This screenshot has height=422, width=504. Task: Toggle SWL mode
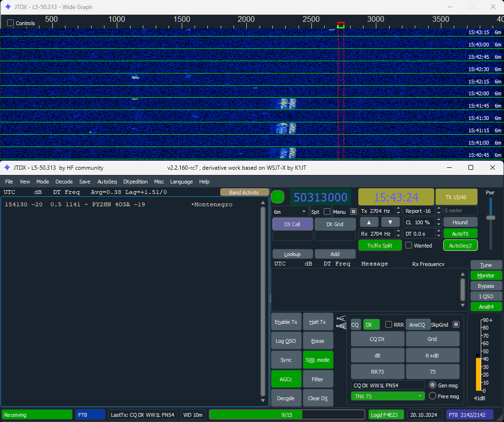(317, 360)
